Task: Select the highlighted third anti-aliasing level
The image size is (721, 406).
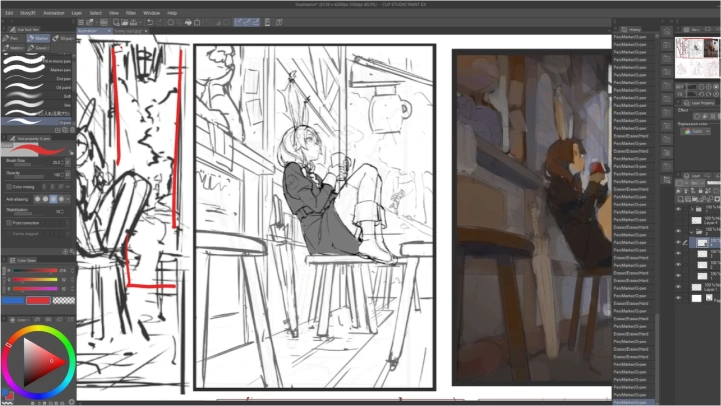Action: [x=53, y=199]
